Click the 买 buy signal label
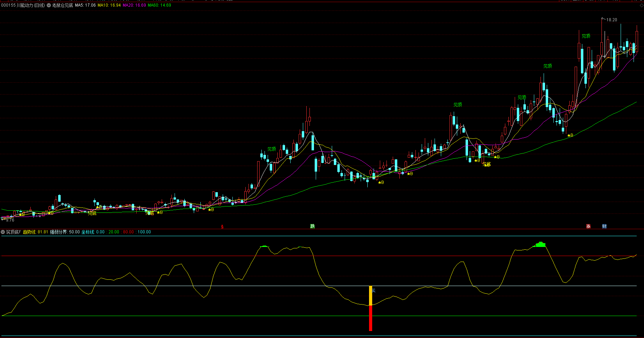Screen dimensions: 644x338 (x=374, y=291)
